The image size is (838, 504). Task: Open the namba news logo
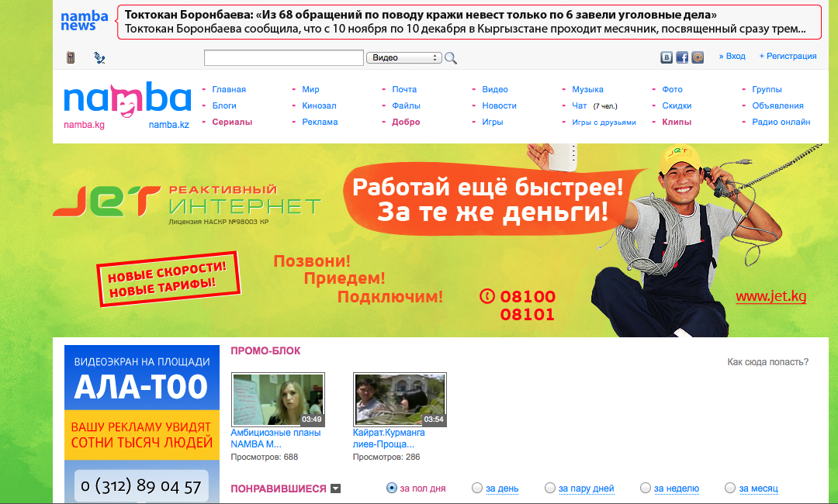(x=84, y=21)
